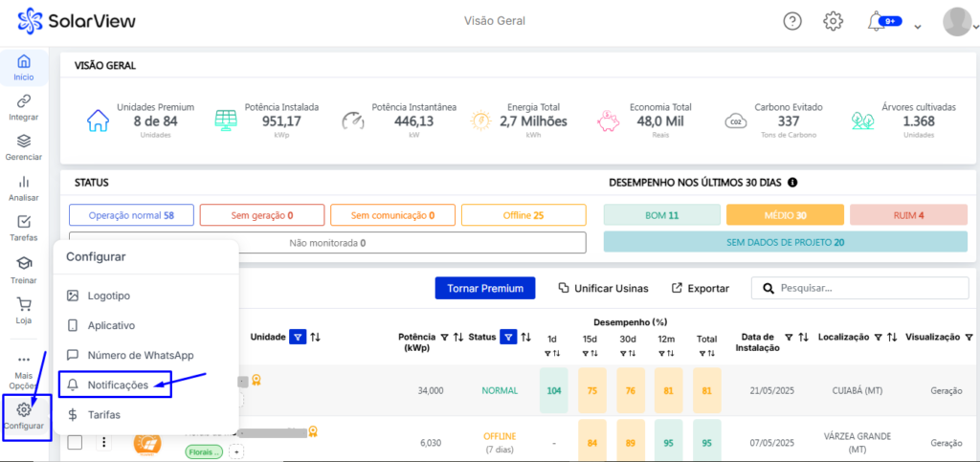Click the settings gear in the top bar
This screenshot has width=980, height=462.
point(834,21)
